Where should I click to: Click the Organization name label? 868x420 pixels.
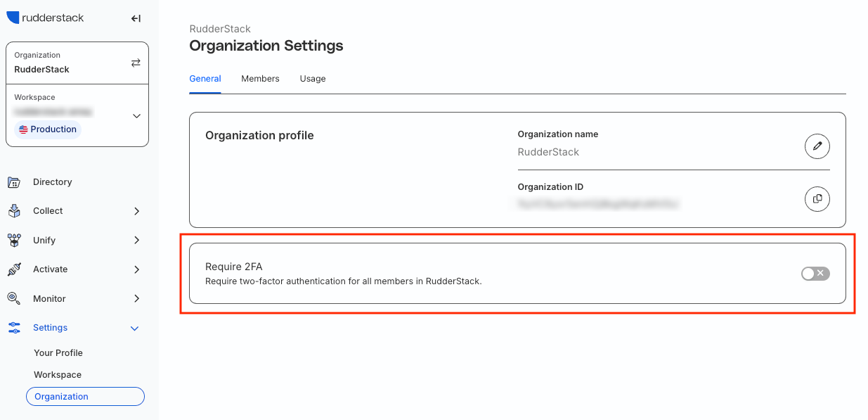pyautogui.click(x=558, y=134)
